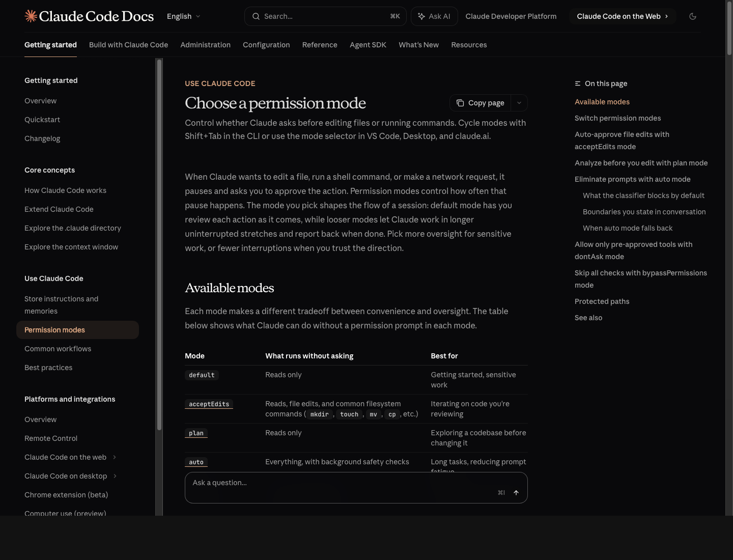Toggle dark mode with moon icon
The width and height of the screenshot is (733, 560).
point(693,16)
